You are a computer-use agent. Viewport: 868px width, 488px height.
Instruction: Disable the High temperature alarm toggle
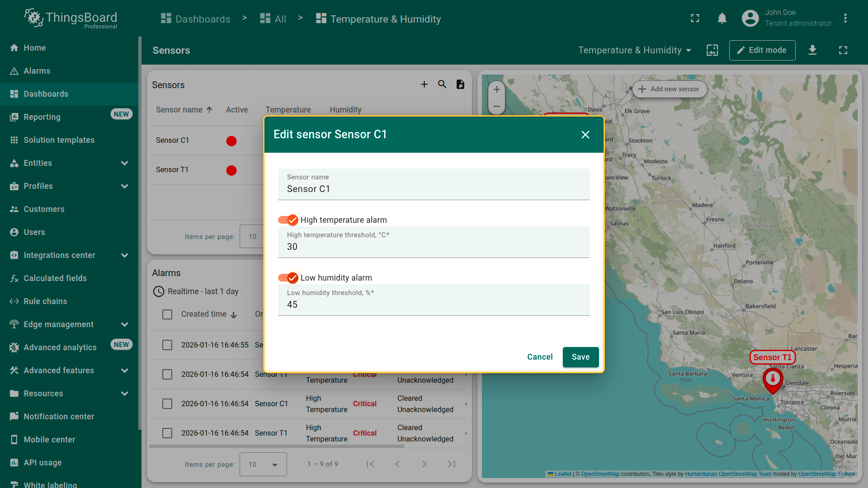pyautogui.click(x=288, y=220)
